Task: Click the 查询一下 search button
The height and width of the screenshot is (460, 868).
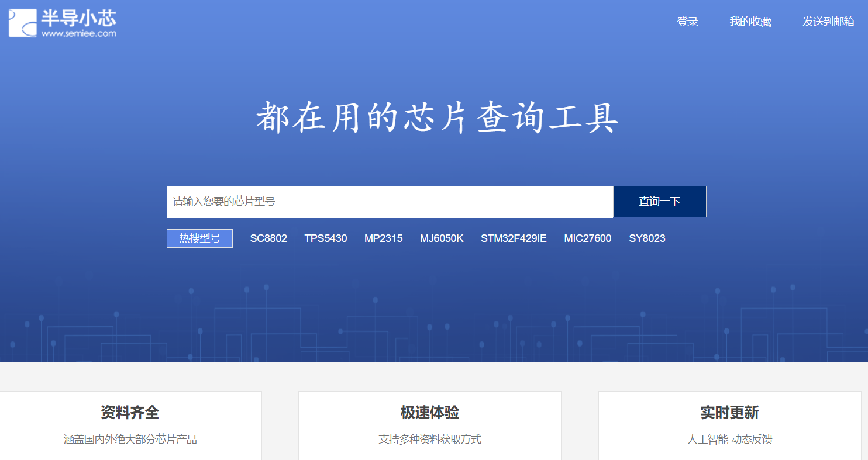Action: 659,201
